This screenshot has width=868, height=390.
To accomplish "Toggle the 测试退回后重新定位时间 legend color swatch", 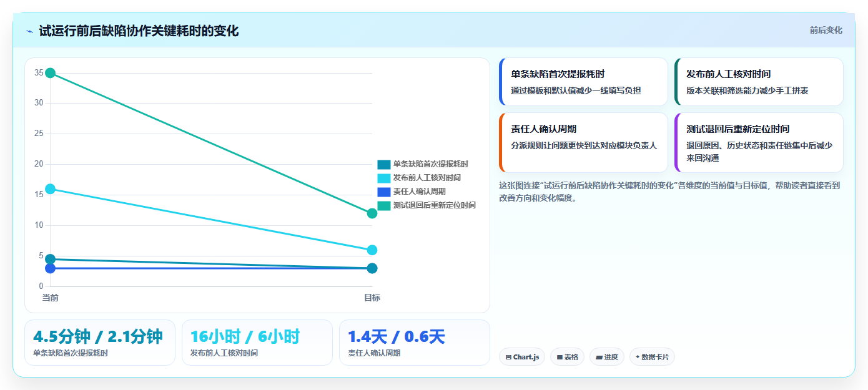I will point(384,205).
